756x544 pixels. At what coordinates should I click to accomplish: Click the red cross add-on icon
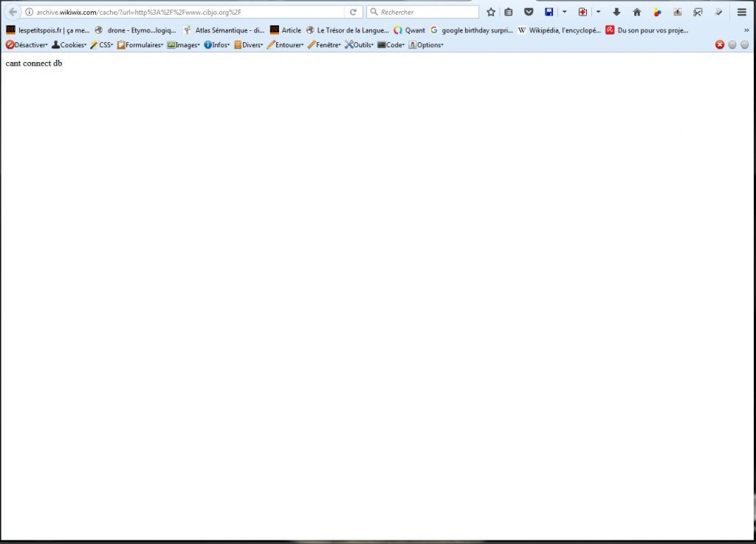(583, 12)
